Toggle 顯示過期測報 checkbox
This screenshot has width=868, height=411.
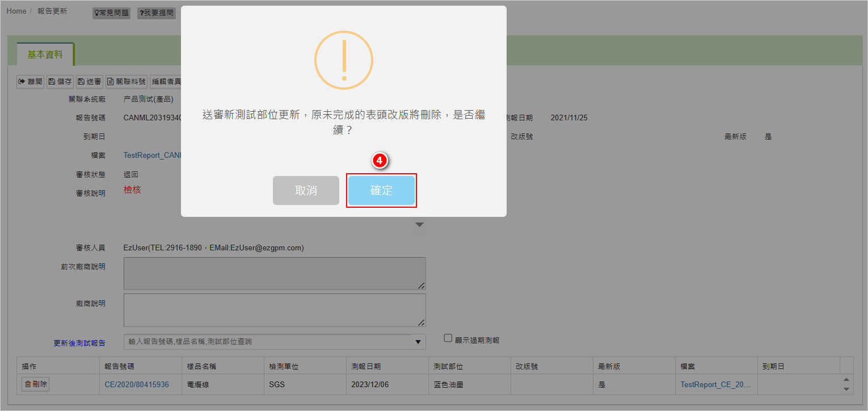(x=448, y=338)
